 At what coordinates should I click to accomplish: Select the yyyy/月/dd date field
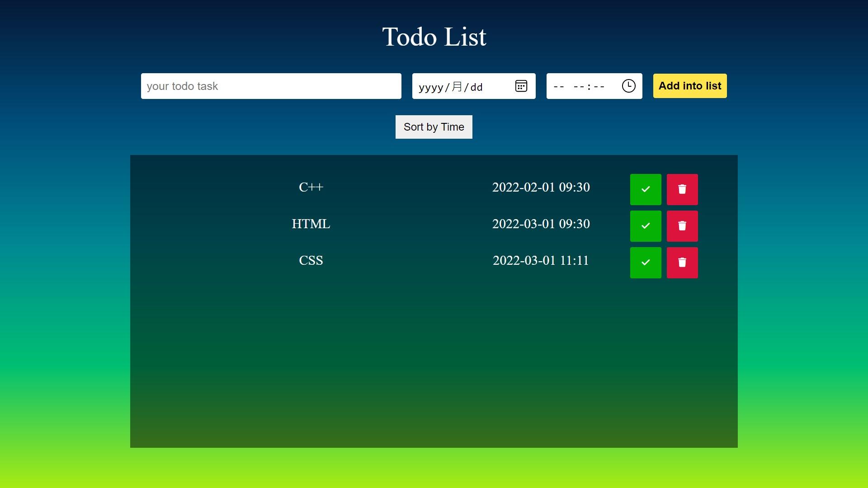[x=474, y=86]
